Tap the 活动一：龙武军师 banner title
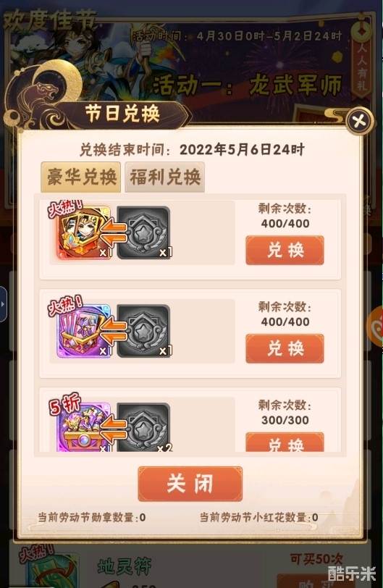The height and width of the screenshot is (588, 383). coord(248,85)
